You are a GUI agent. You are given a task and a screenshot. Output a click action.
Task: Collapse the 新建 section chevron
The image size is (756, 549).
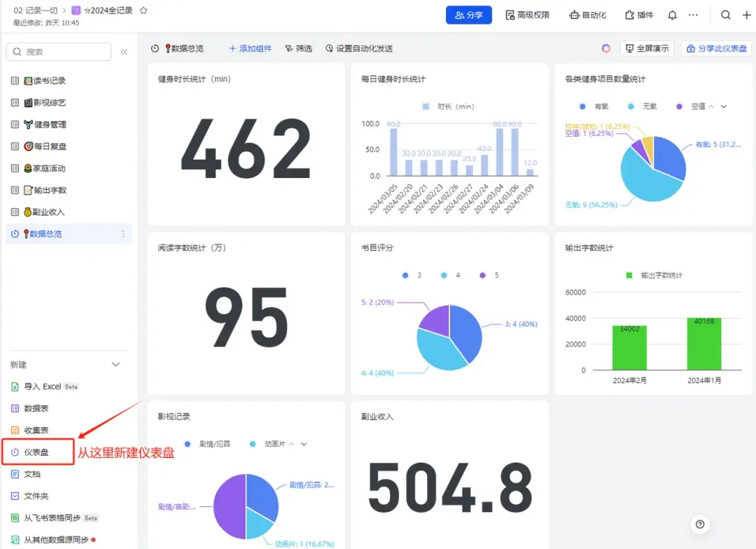coord(115,364)
